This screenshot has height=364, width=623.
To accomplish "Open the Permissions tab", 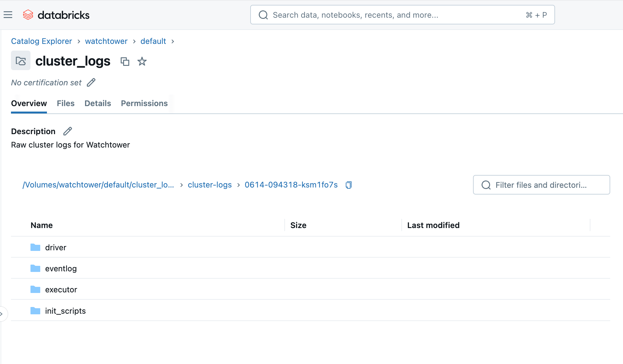I will coord(144,103).
